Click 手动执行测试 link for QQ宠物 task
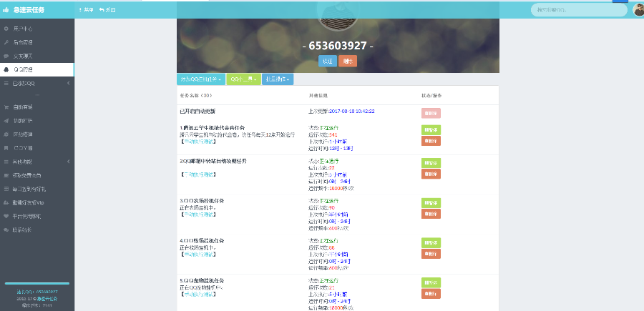This screenshot has height=311, width=644. [x=199, y=294]
